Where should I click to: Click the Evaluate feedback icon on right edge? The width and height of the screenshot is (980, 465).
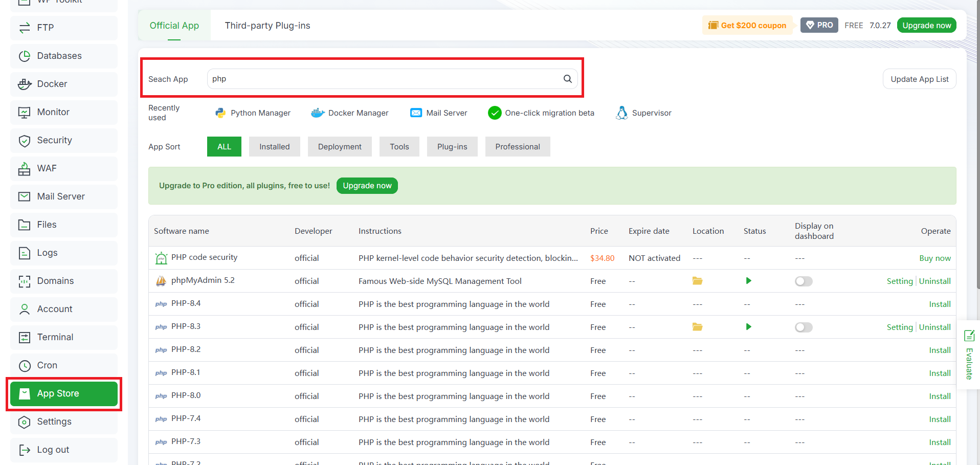969,336
